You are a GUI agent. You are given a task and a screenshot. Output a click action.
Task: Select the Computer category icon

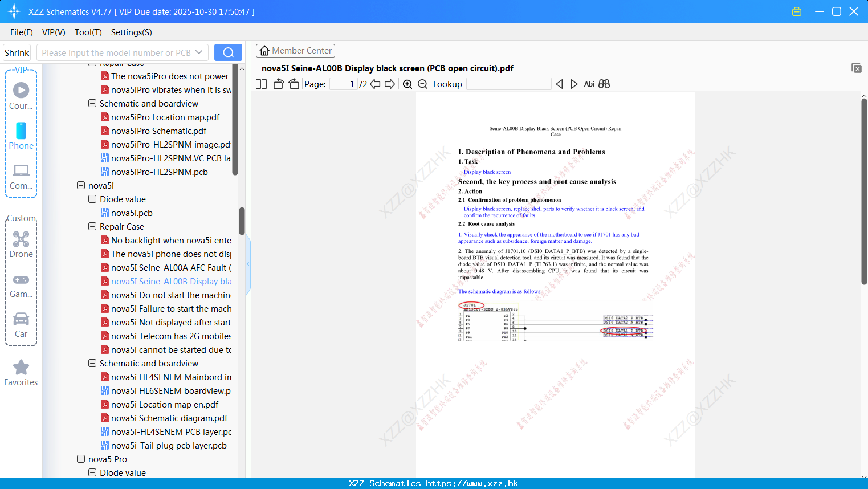point(21,176)
